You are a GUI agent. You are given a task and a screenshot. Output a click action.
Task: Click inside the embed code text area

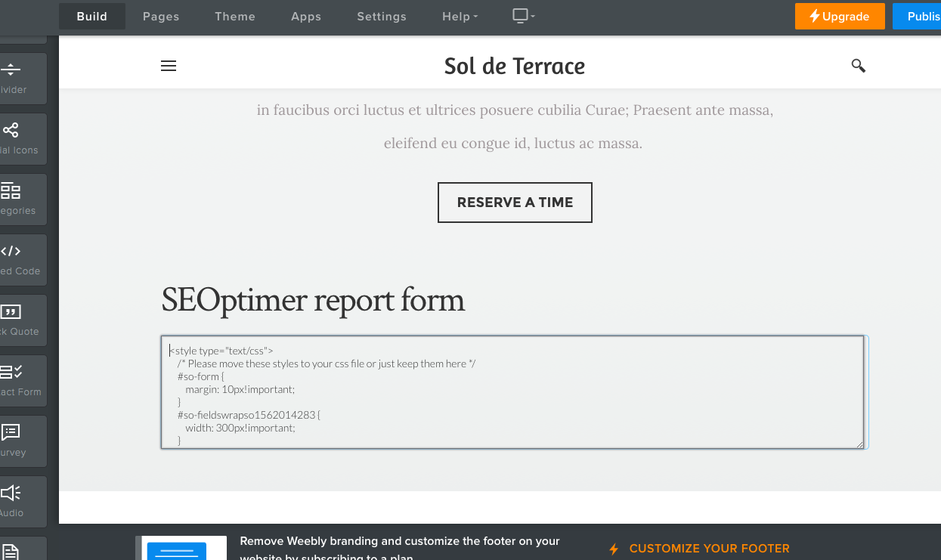[512, 392]
